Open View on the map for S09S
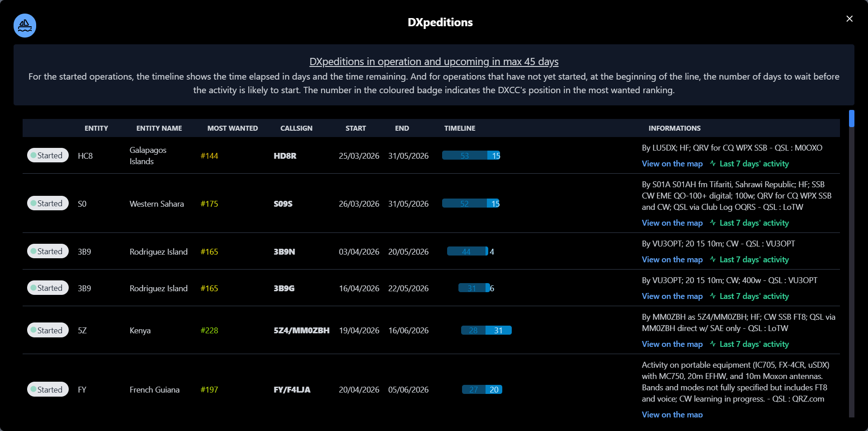The height and width of the screenshot is (431, 868). pyautogui.click(x=672, y=223)
